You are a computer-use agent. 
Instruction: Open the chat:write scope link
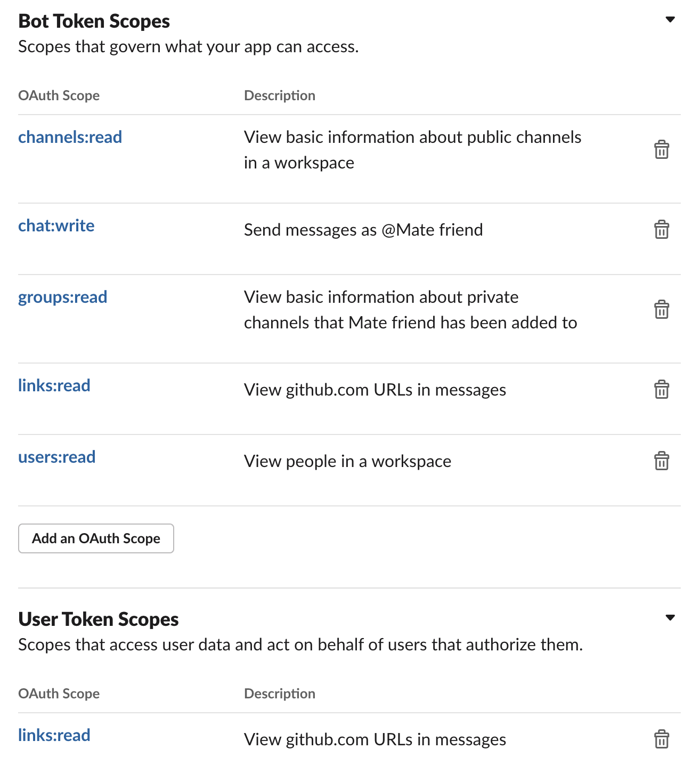tap(56, 226)
